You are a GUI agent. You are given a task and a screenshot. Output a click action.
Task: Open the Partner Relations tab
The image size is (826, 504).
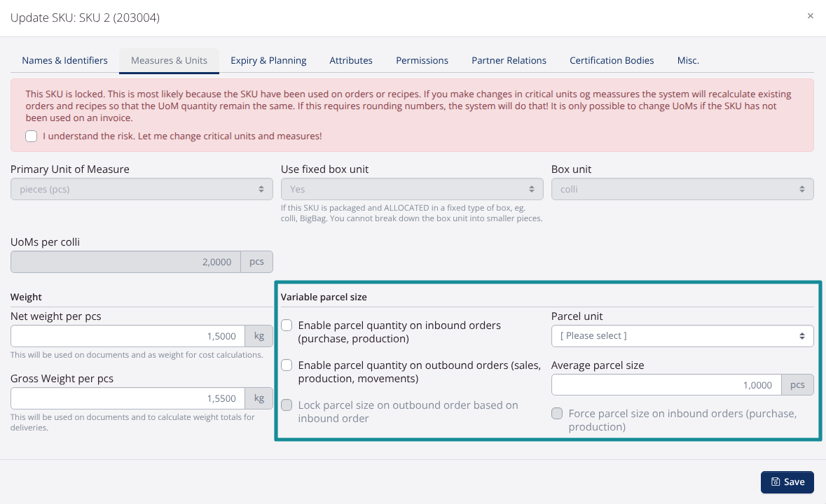tap(509, 60)
